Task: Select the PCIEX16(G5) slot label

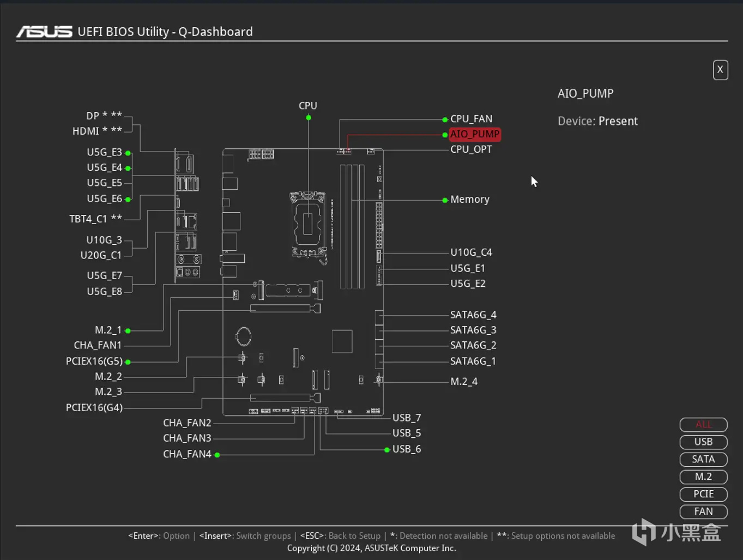Action: point(94,361)
